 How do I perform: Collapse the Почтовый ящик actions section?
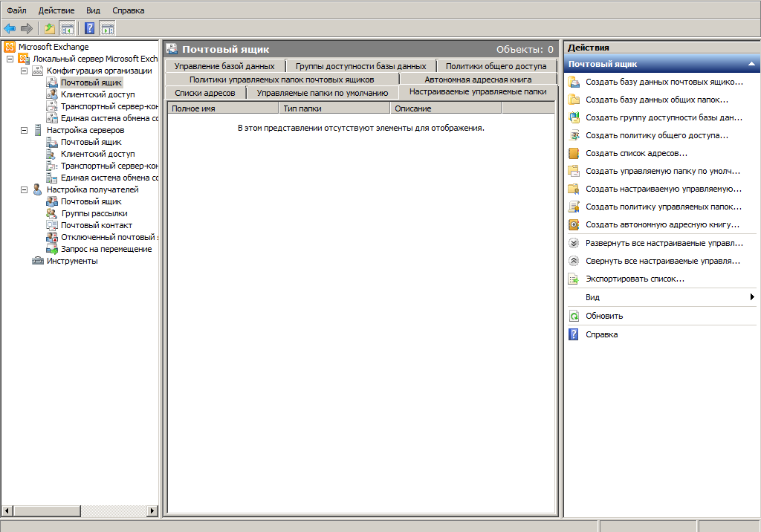(751, 64)
